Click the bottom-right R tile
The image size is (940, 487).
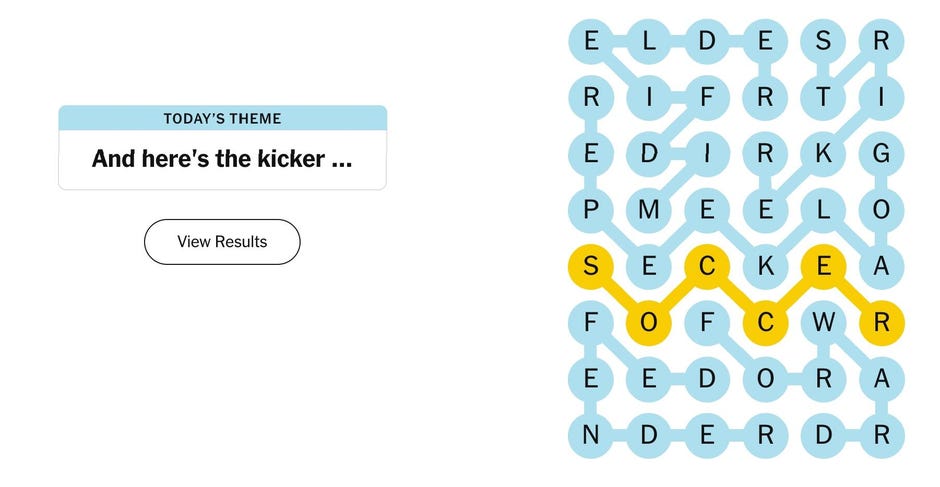coord(881,435)
